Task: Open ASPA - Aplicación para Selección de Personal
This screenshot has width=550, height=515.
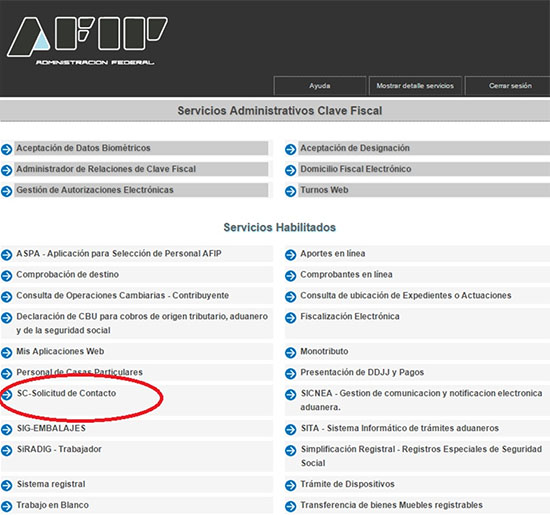Action: (x=119, y=253)
